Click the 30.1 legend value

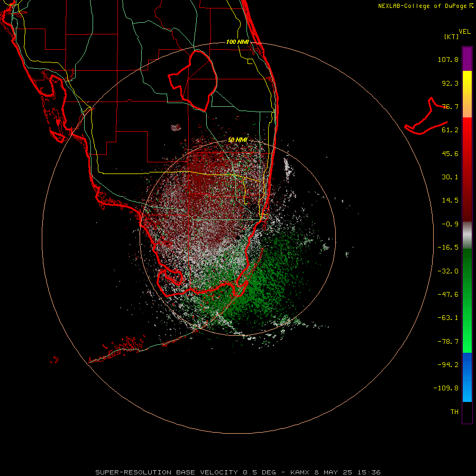(x=450, y=177)
